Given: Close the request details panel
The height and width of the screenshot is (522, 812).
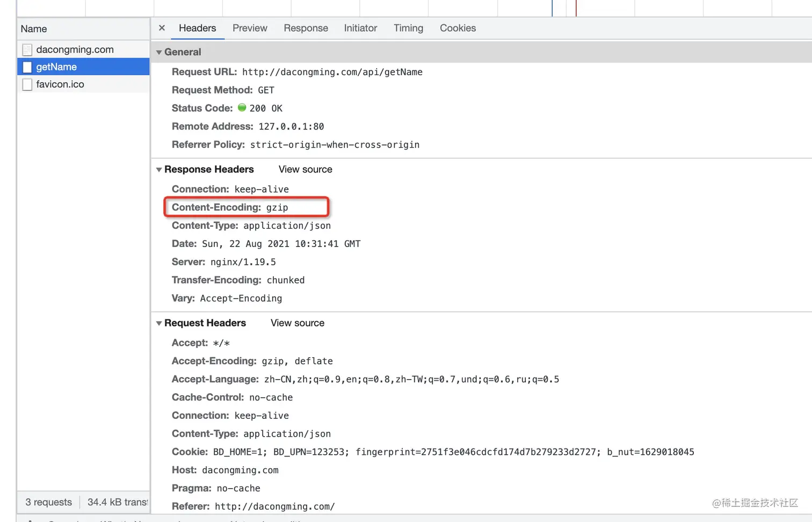Looking at the screenshot, I should [162, 28].
